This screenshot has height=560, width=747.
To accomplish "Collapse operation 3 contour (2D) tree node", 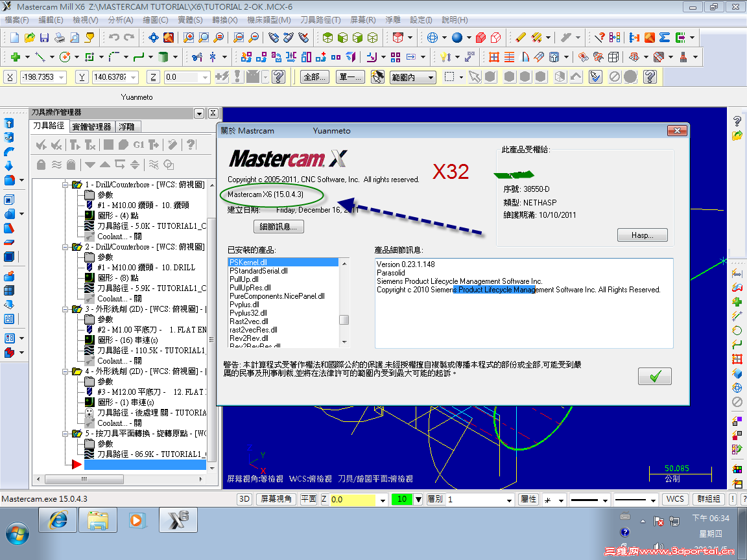I will pos(65,309).
